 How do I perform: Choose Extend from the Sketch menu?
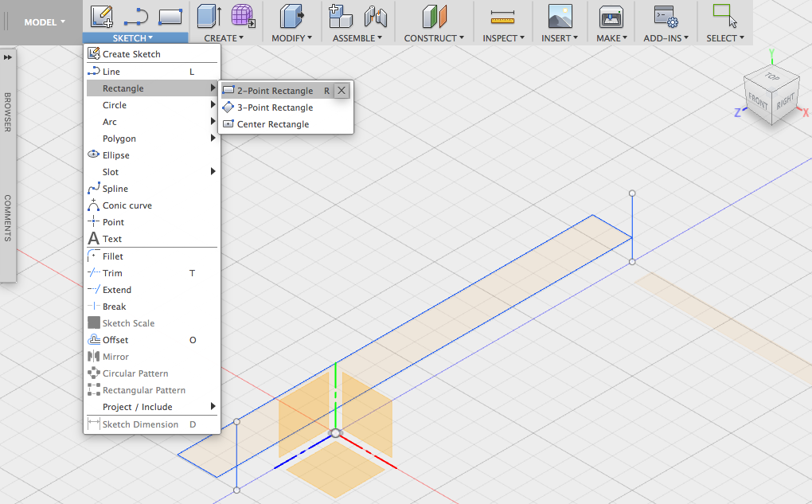[x=152, y=290]
